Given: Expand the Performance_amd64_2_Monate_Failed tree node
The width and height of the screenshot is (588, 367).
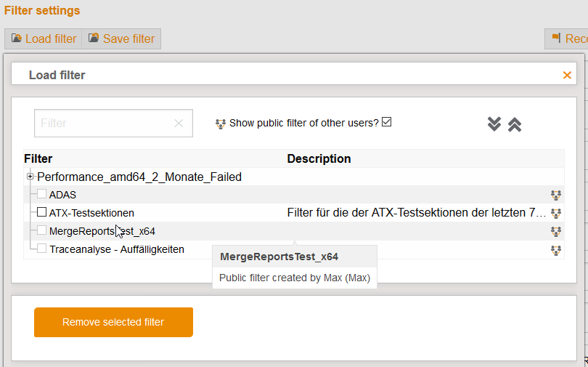Looking at the screenshot, I should (x=30, y=177).
